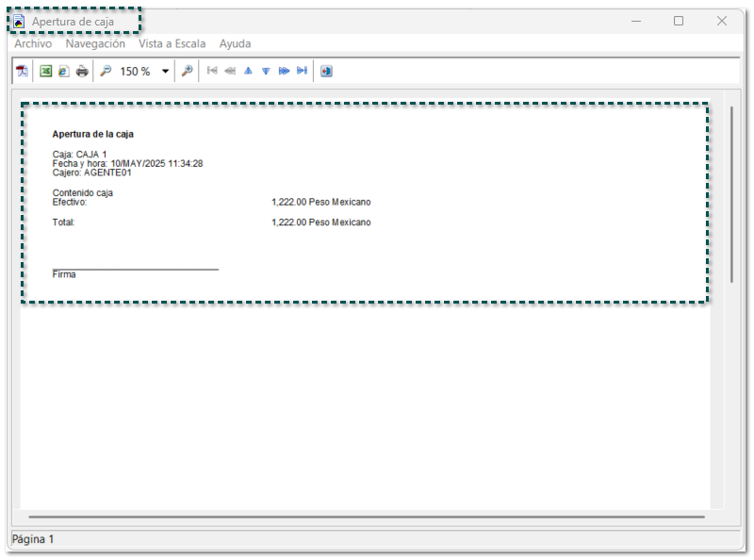Click the vertical scrollbar thumb
Image resolution: width=754 pixels, height=560 pixels.
point(731,193)
